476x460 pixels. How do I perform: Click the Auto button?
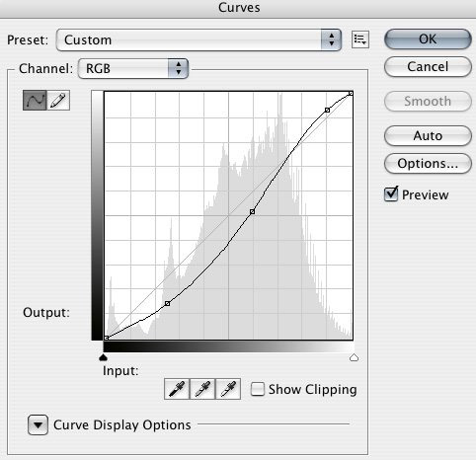(x=428, y=135)
